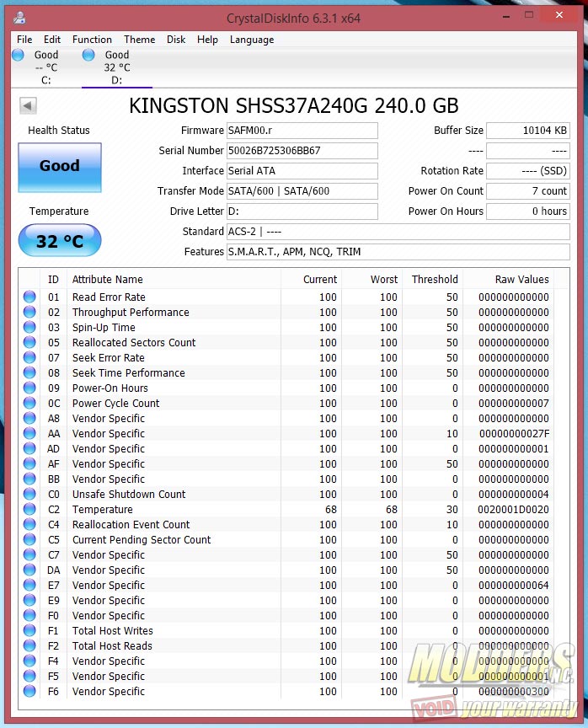Click status icon for AD Vendor Specific
This screenshot has width=588, height=728.
(x=29, y=448)
